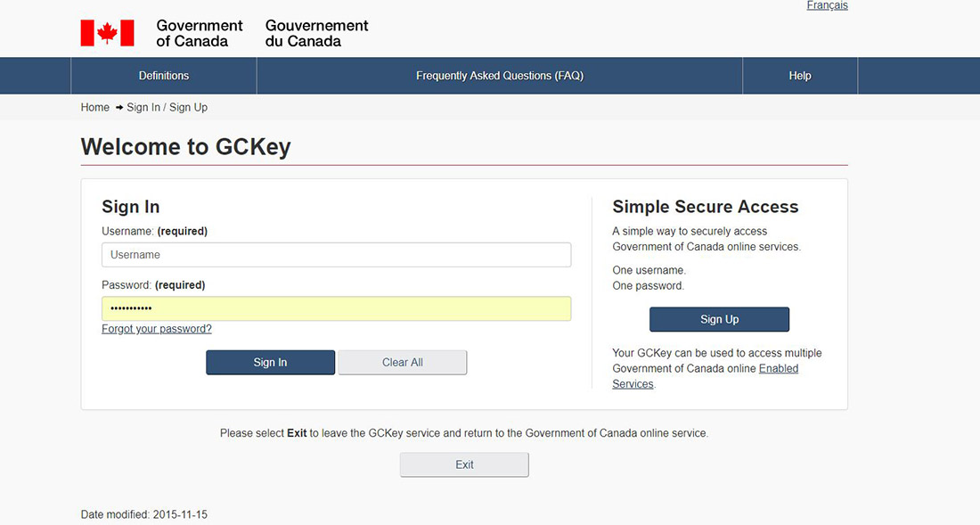Open the Definitions menu item

pos(164,76)
